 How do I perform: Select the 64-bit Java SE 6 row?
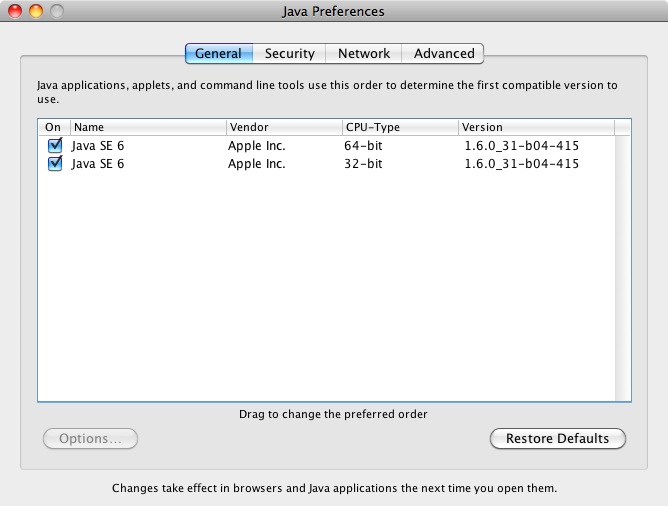tap(327, 146)
